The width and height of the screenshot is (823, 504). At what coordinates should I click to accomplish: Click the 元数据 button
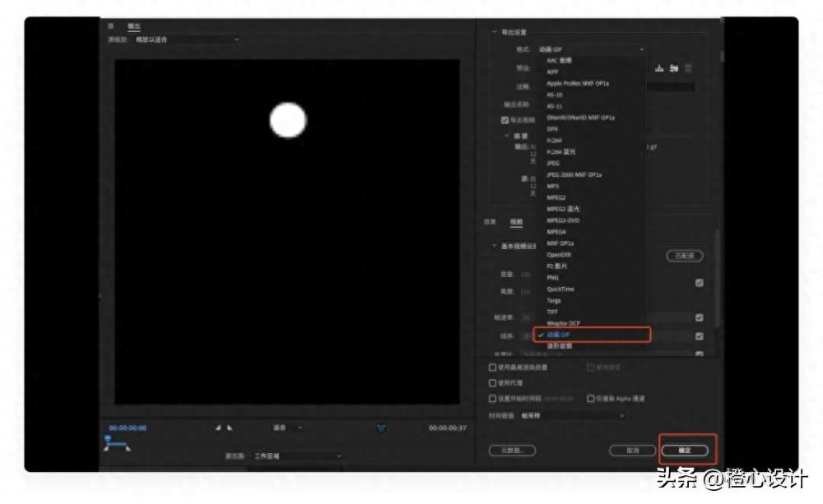(x=512, y=451)
